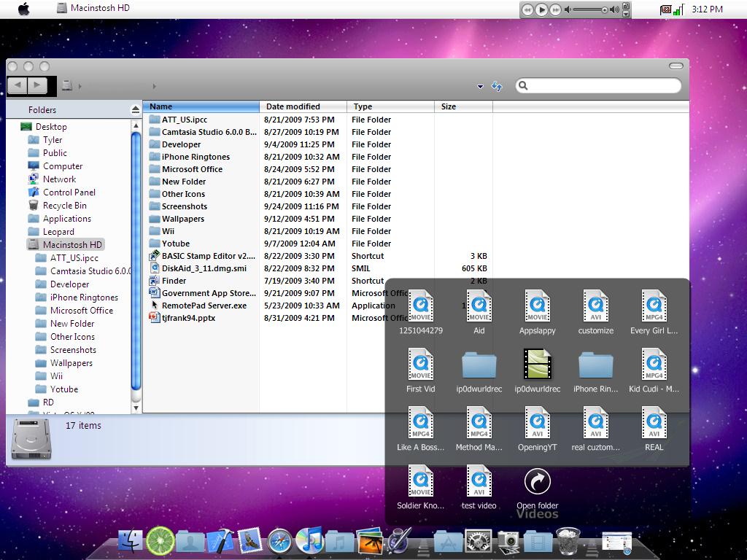This screenshot has width=747, height=560.
Task: Click the drive icon in the address bar
Action: [67, 85]
